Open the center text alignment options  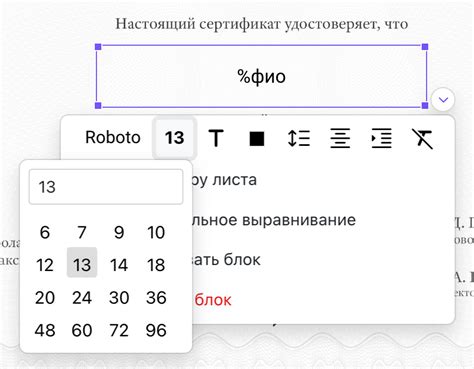click(340, 138)
